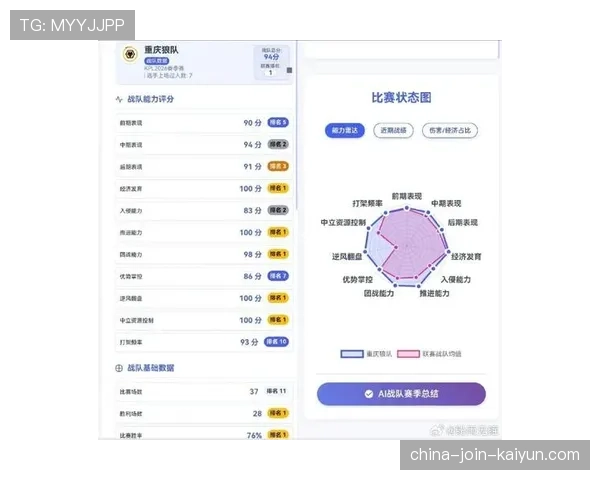The height and width of the screenshot is (480, 600).
Task: Click the 排名1 badge in 胜利场数 row
Action: click(278, 413)
